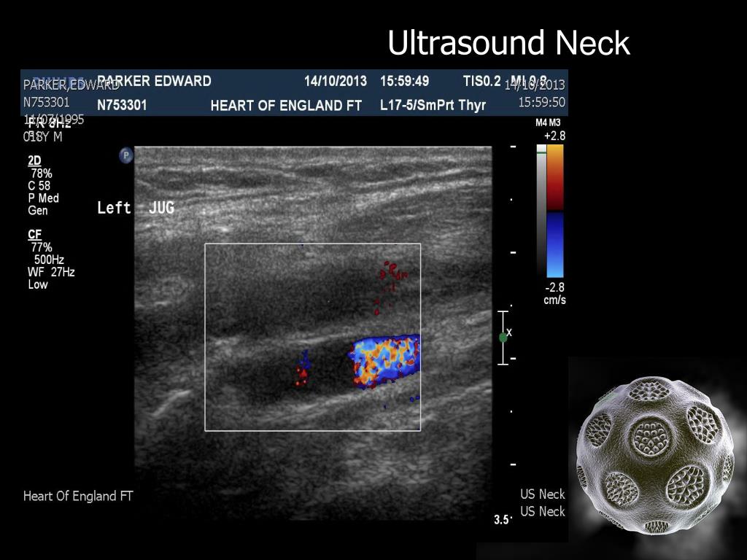
Task: Click the white color Doppler box outline
Action: [x=312, y=337]
